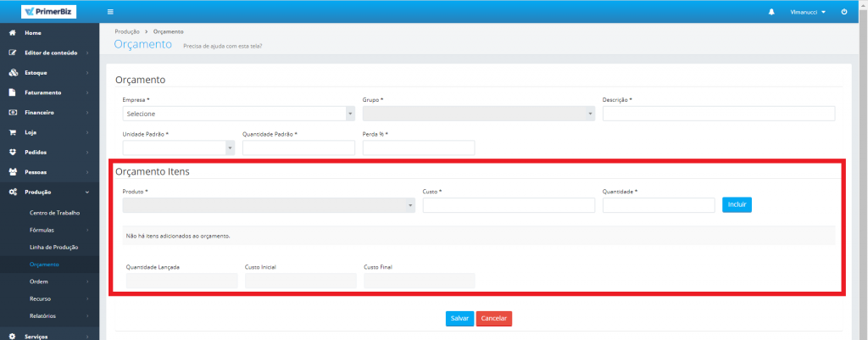
Task: Click the Quantidade input beside Incluir
Action: 659,205
